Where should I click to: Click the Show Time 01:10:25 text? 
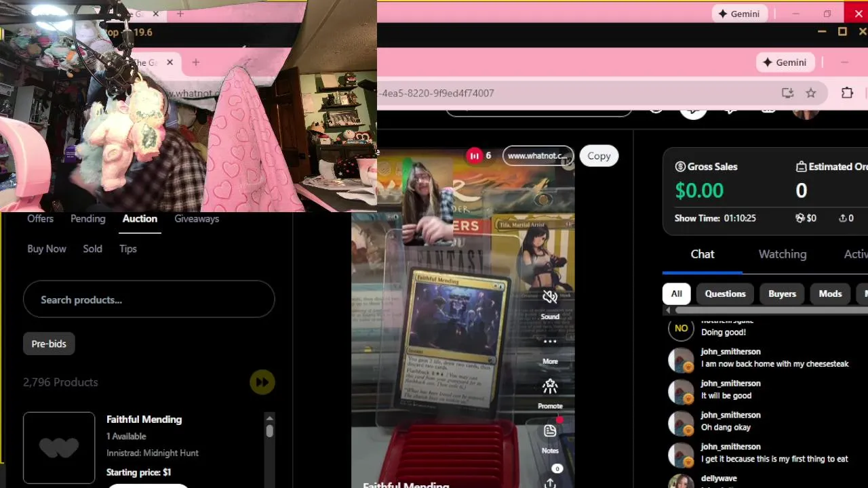click(x=715, y=218)
